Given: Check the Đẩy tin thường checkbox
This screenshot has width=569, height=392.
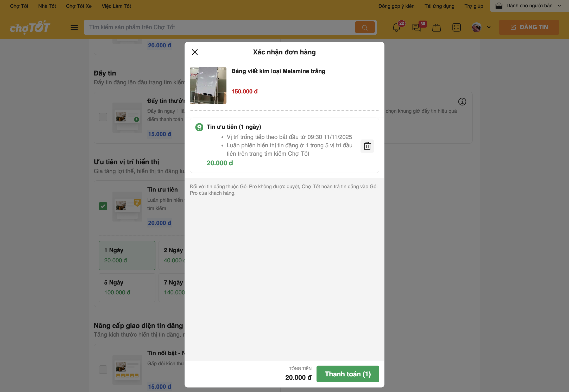Looking at the screenshot, I should pyautogui.click(x=103, y=117).
